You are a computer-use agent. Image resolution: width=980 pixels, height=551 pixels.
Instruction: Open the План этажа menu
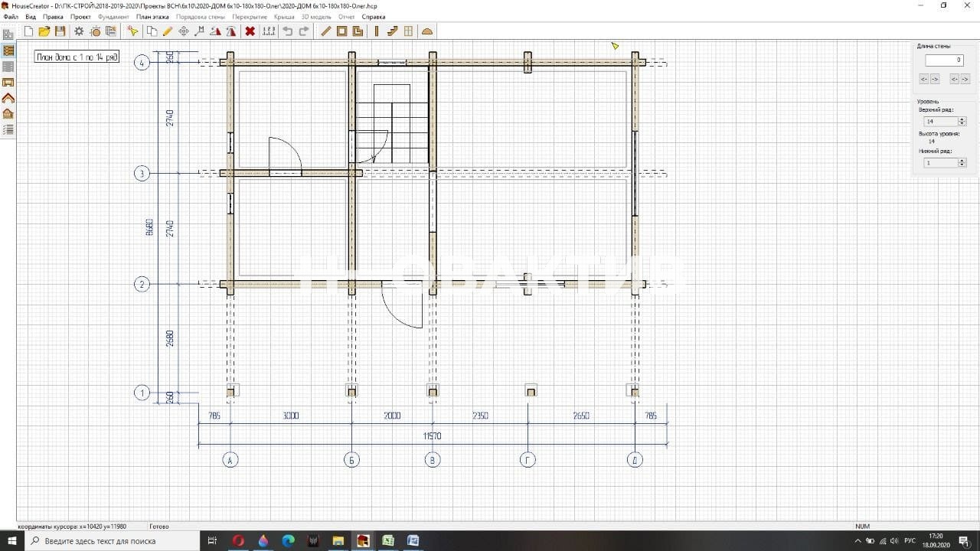pyautogui.click(x=152, y=16)
